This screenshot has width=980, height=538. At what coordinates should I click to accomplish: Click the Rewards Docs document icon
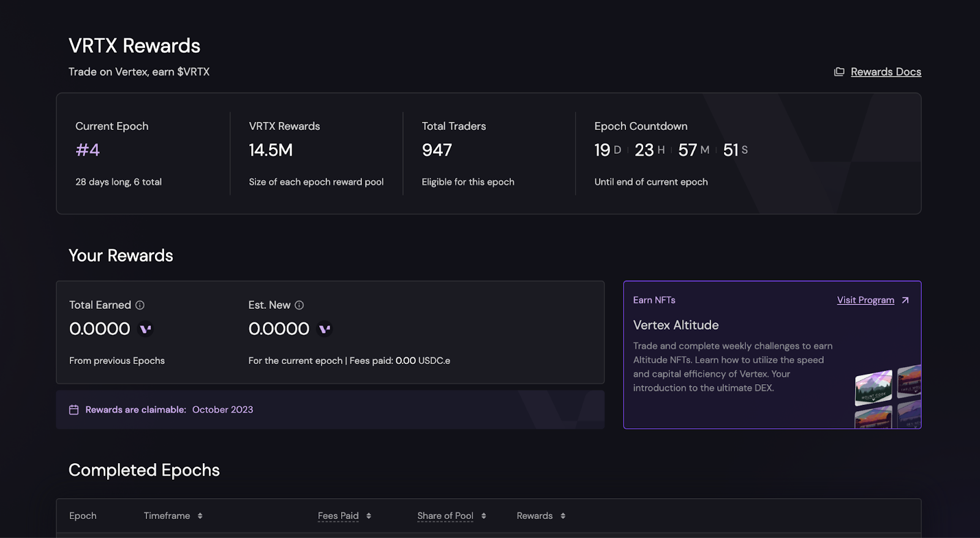click(x=839, y=72)
